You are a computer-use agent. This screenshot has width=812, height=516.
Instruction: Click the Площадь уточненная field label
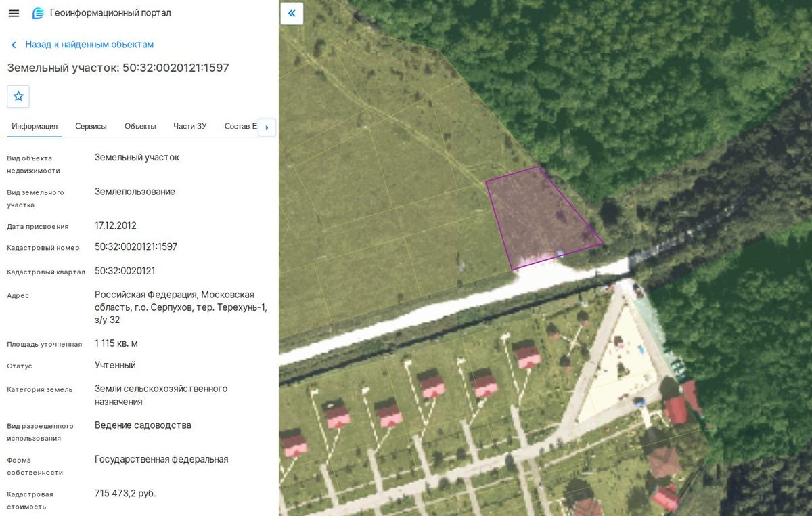(45, 345)
